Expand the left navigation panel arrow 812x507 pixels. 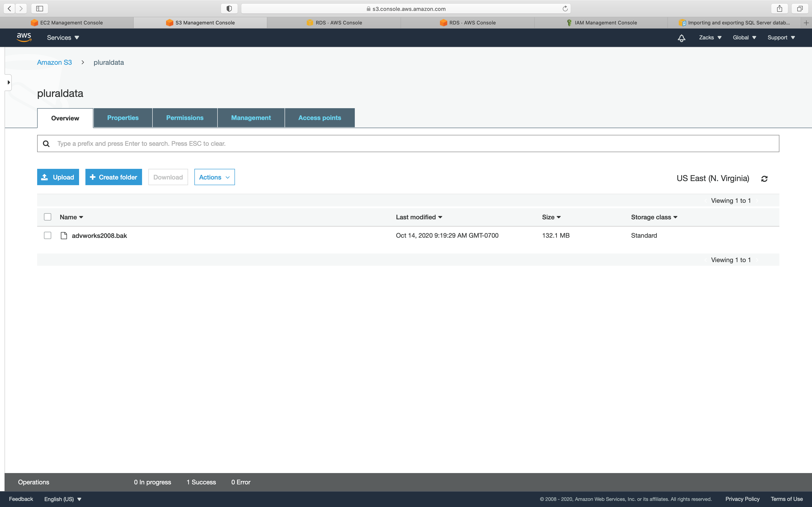pyautogui.click(x=8, y=82)
